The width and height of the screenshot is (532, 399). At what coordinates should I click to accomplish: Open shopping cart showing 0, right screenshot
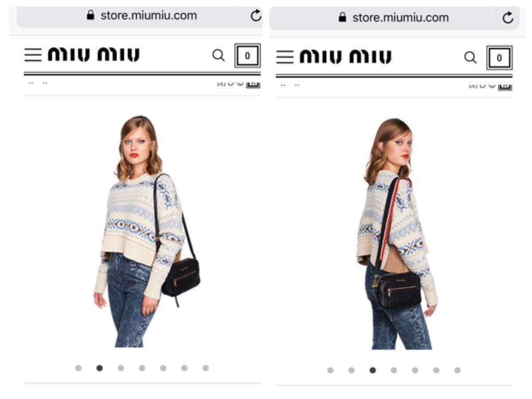(499, 58)
